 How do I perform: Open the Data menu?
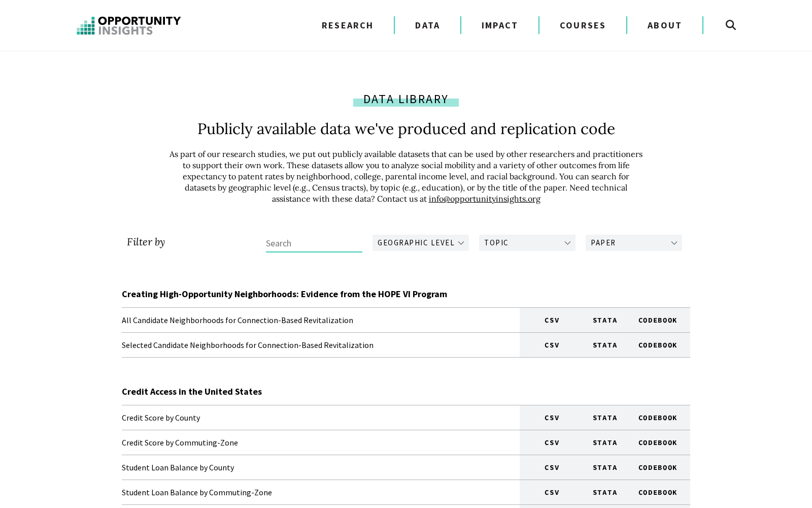click(x=427, y=25)
